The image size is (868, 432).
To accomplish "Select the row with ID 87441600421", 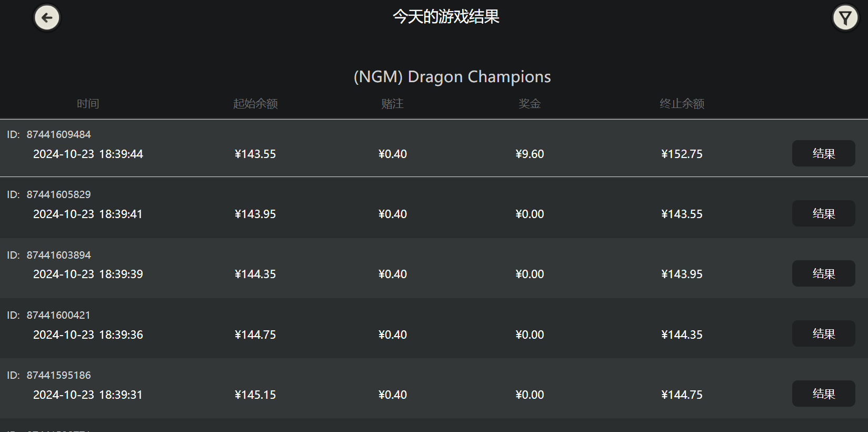I will pyautogui.click(x=59, y=315).
